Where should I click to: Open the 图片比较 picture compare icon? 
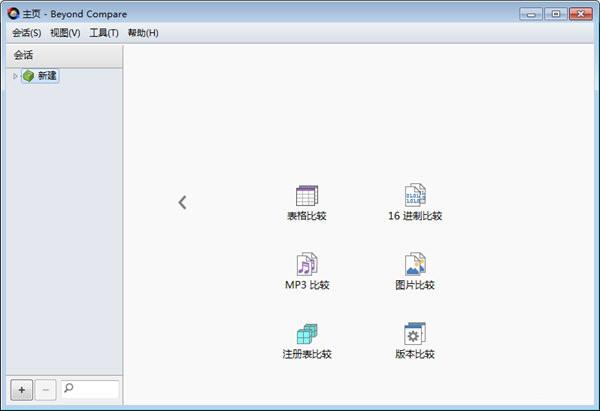point(415,264)
